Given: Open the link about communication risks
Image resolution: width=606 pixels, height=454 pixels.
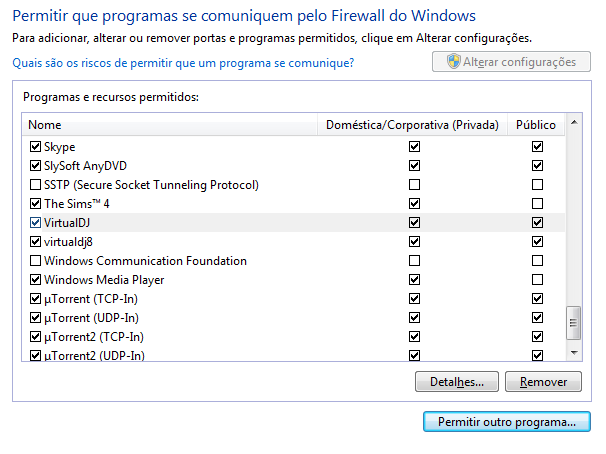Looking at the screenshot, I should pos(183,63).
